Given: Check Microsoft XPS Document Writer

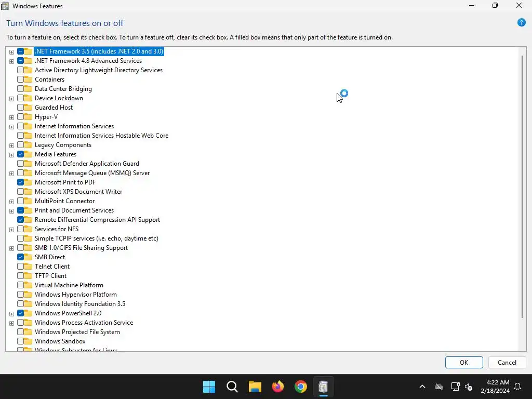Looking at the screenshot, I should [x=20, y=191].
